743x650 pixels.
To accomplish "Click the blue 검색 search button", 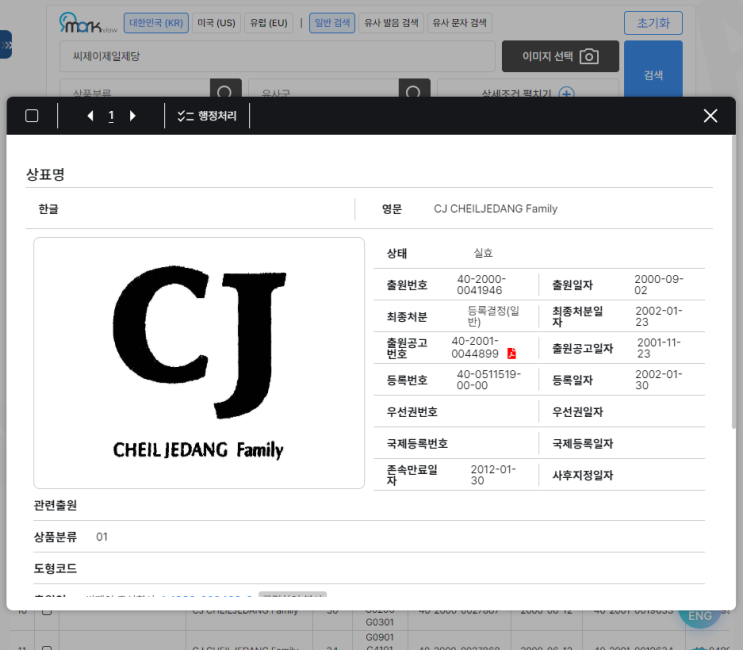I will (x=653, y=69).
